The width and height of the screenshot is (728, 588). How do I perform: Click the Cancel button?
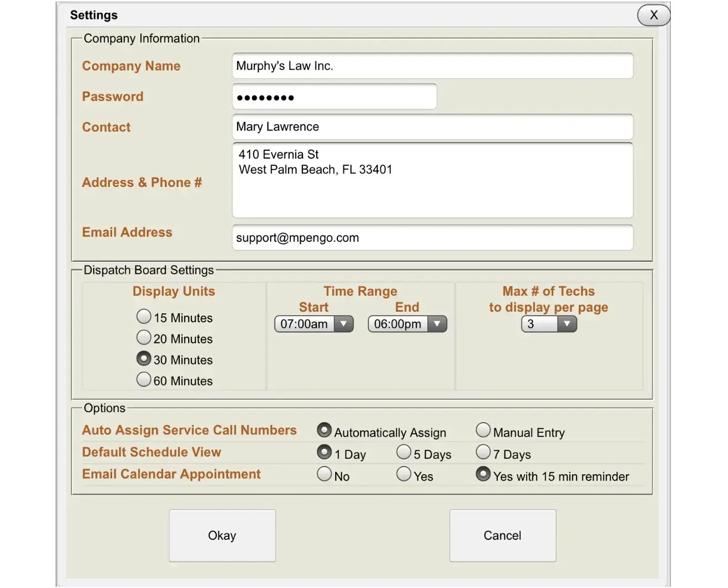click(503, 535)
